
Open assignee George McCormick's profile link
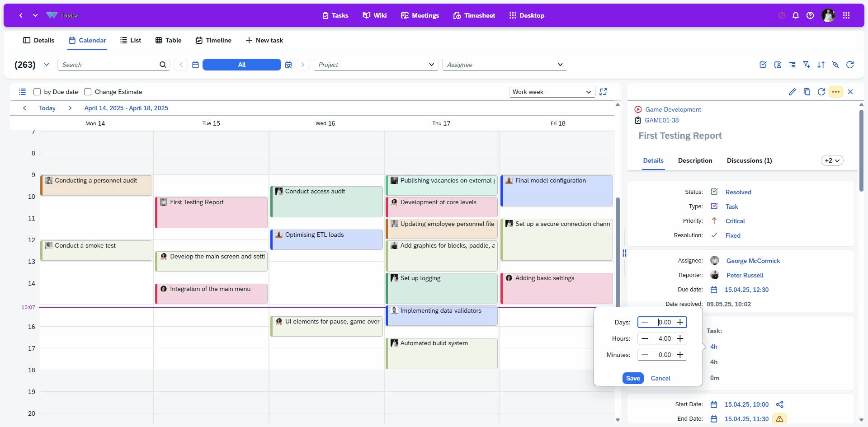click(753, 261)
